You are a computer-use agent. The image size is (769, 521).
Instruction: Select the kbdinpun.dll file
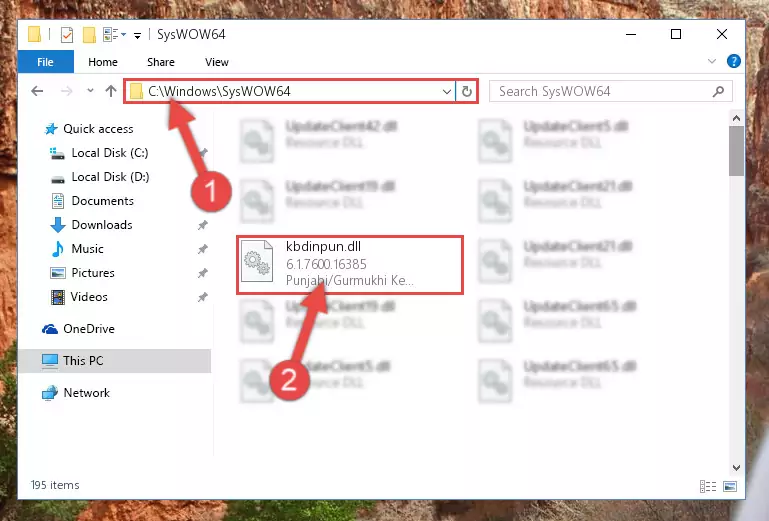350,265
